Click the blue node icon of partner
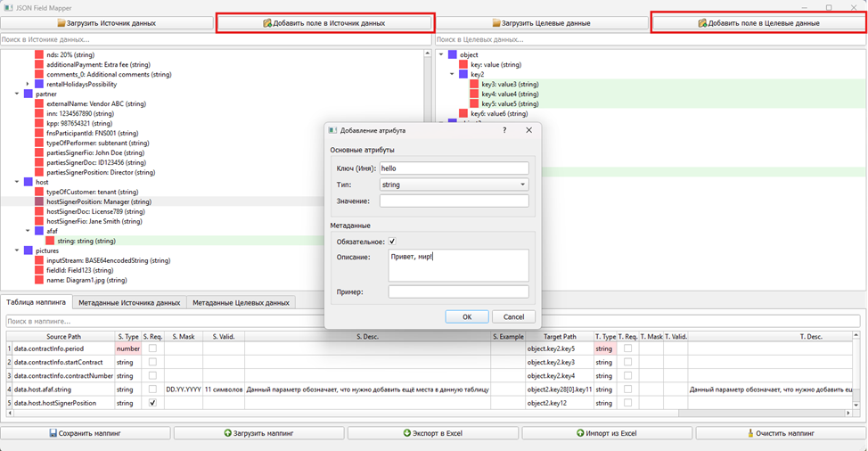This screenshot has width=868, height=451. click(x=29, y=94)
